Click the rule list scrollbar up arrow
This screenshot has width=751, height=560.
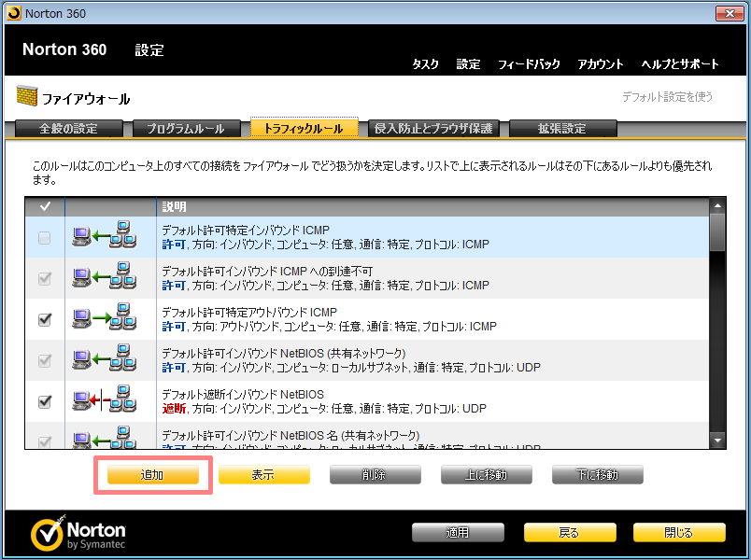[717, 206]
